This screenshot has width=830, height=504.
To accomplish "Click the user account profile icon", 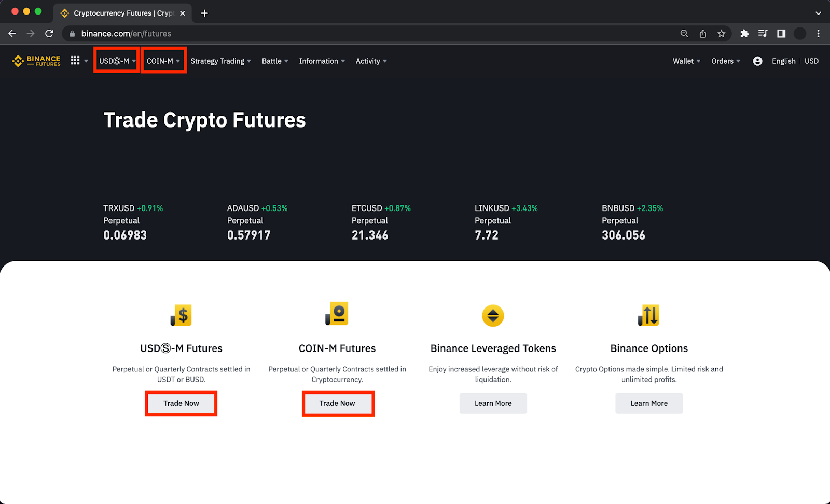I will point(757,61).
